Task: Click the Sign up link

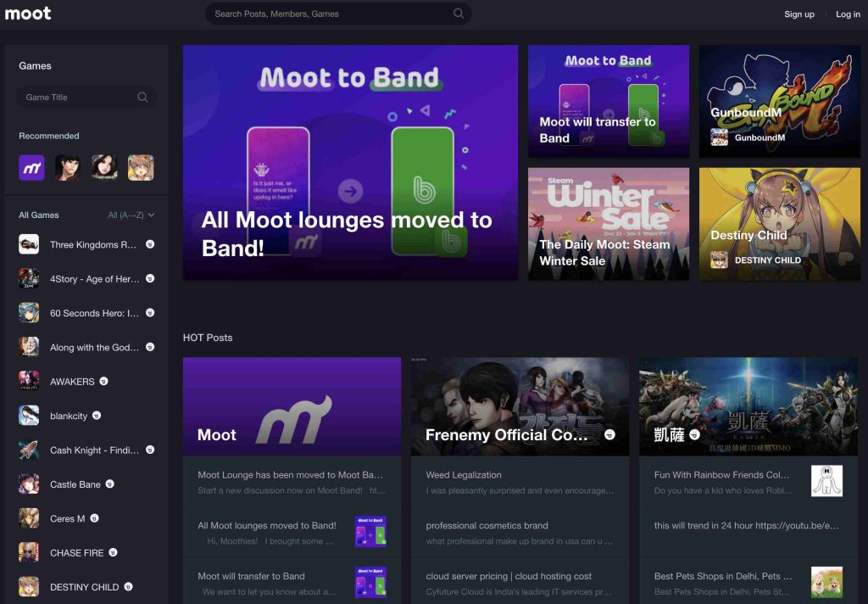Action: coord(798,14)
